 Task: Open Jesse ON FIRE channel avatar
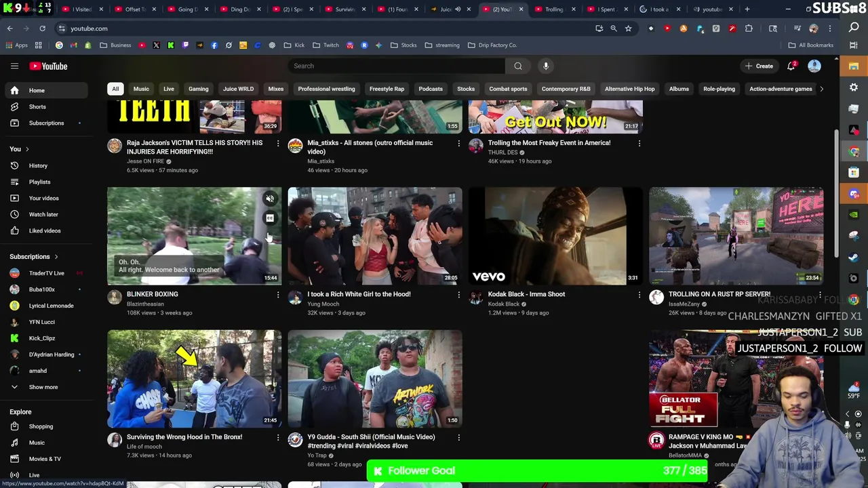[x=115, y=146]
